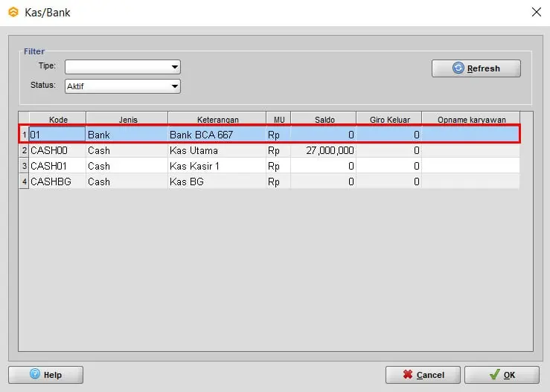This screenshot has height=392, width=550.
Task: Click the Cancel button
Action: coord(423,375)
